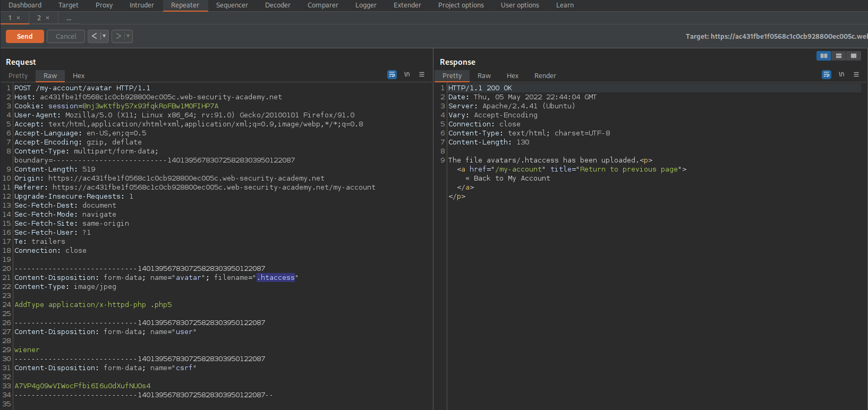Select the Repeater main tab

(185, 5)
